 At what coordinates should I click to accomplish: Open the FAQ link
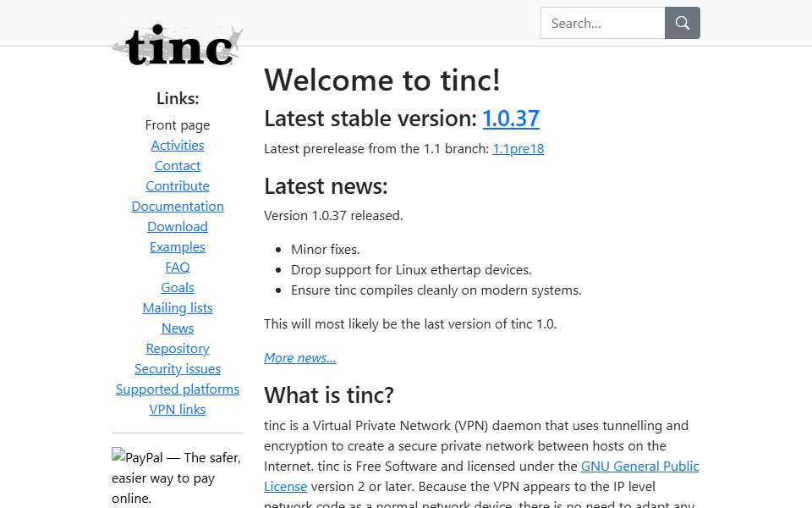point(178,267)
